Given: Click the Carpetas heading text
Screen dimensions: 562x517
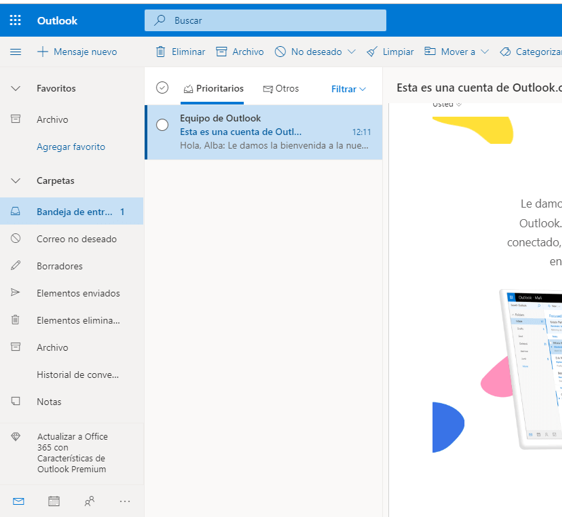Looking at the screenshot, I should pos(56,180).
